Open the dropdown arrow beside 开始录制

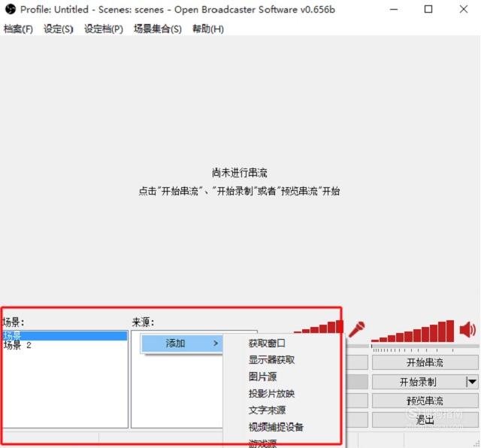tap(472, 382)
